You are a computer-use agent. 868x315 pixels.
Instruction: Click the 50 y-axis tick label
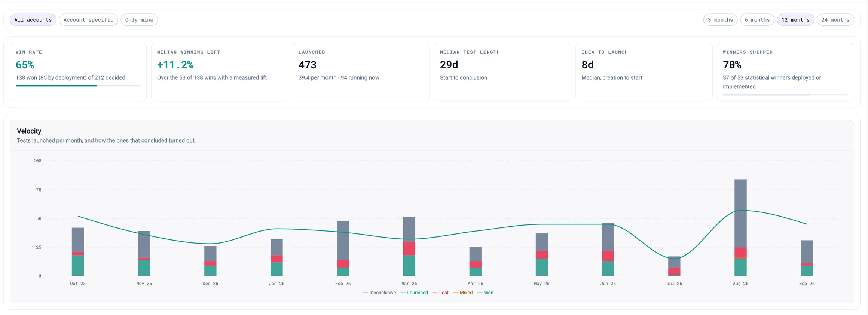[39, 218]
